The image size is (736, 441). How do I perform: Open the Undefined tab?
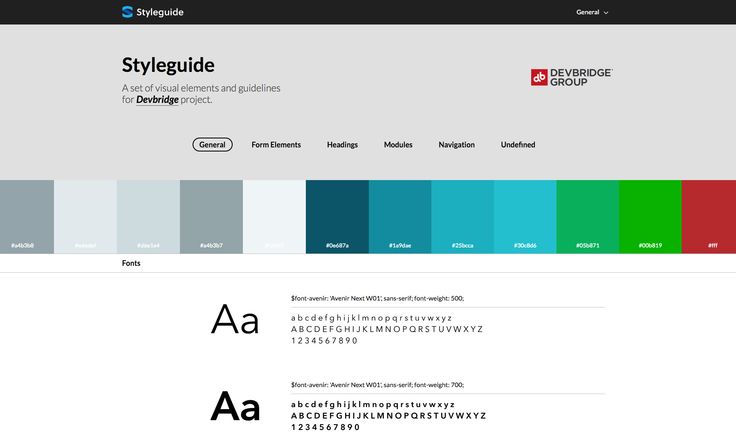tap(518, 144)
